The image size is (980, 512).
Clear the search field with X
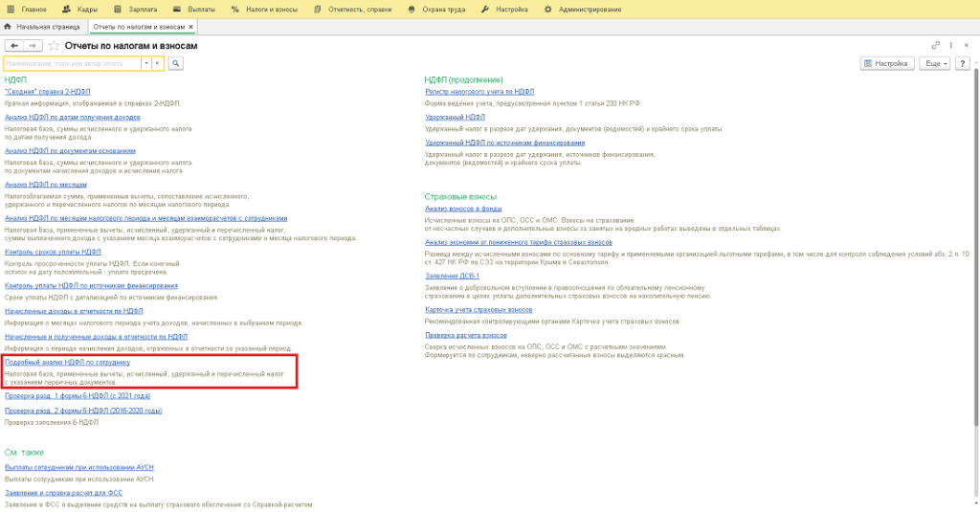pyautogui.click(x=158, y=63)
